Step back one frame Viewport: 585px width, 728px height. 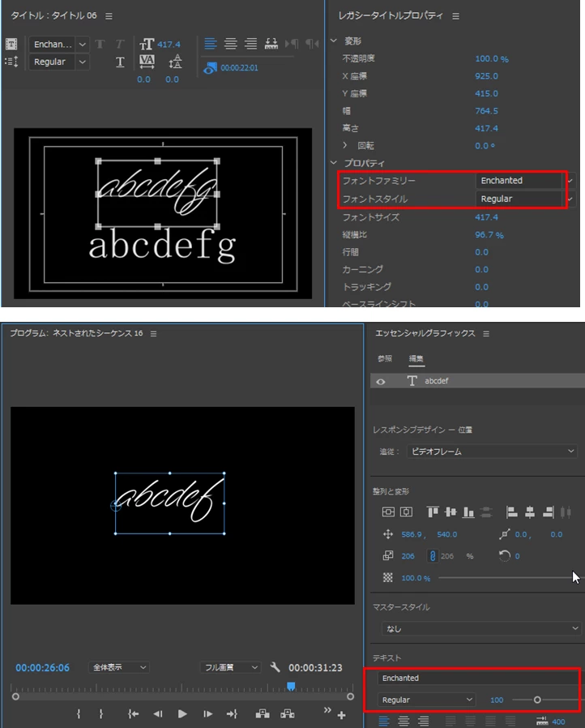(x=158, y=714)
